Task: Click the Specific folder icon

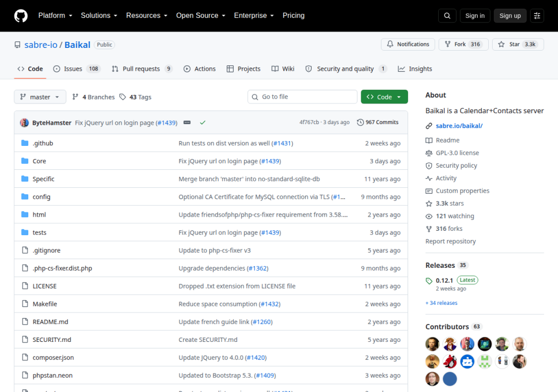Action: [x=25, y=179]
